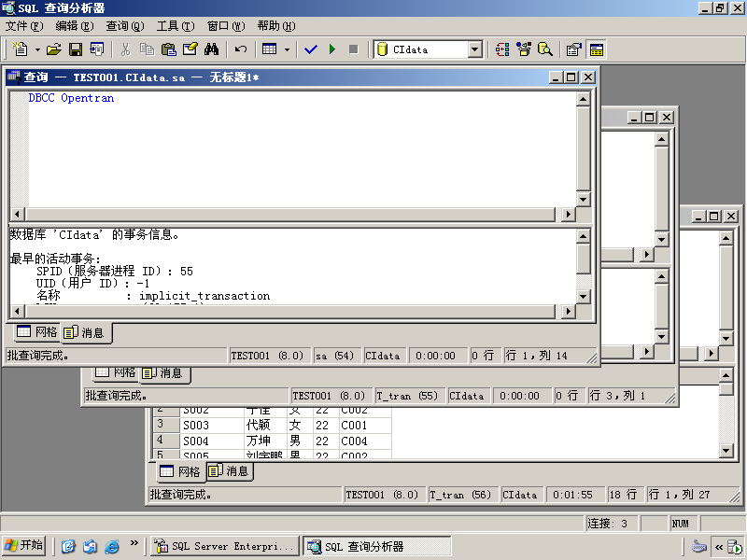Open the 工具(T) menu
The image size is (747, 560).
[x=176, y=26]
